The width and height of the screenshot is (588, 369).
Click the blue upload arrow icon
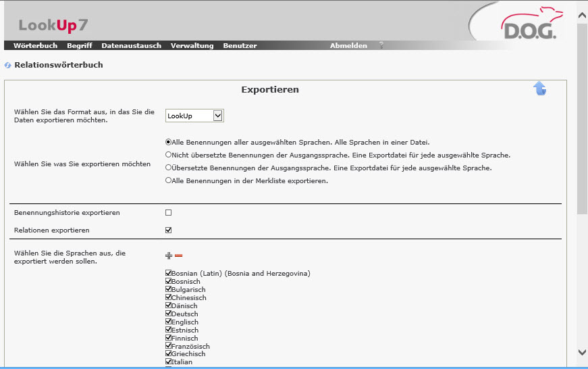click(x=539, y=89)
